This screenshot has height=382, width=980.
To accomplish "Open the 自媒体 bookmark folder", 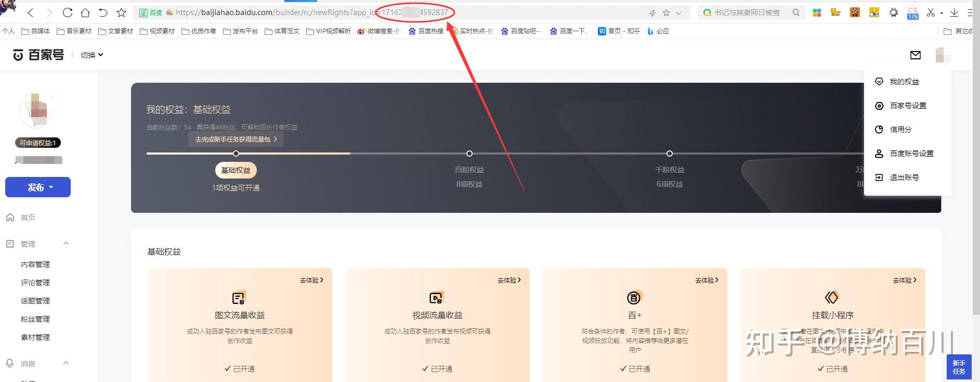I will (36, 31).
